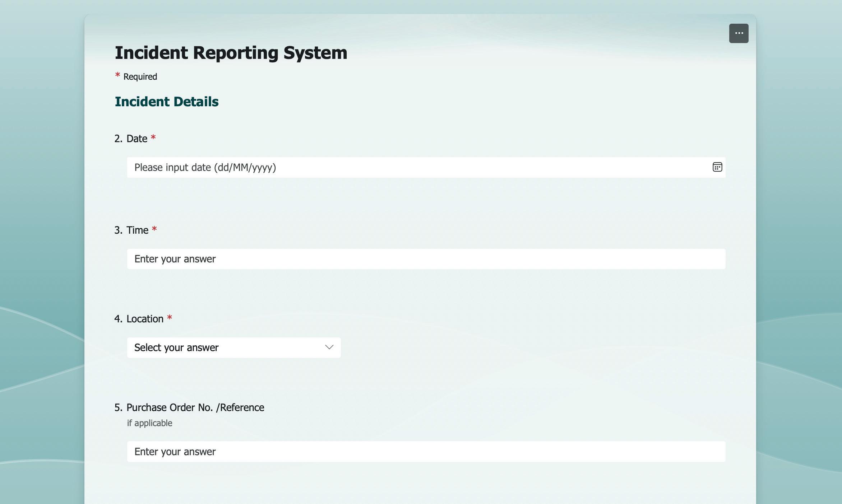
Task: Click red asterisk before 'Required' text
Action: (117, 75)
